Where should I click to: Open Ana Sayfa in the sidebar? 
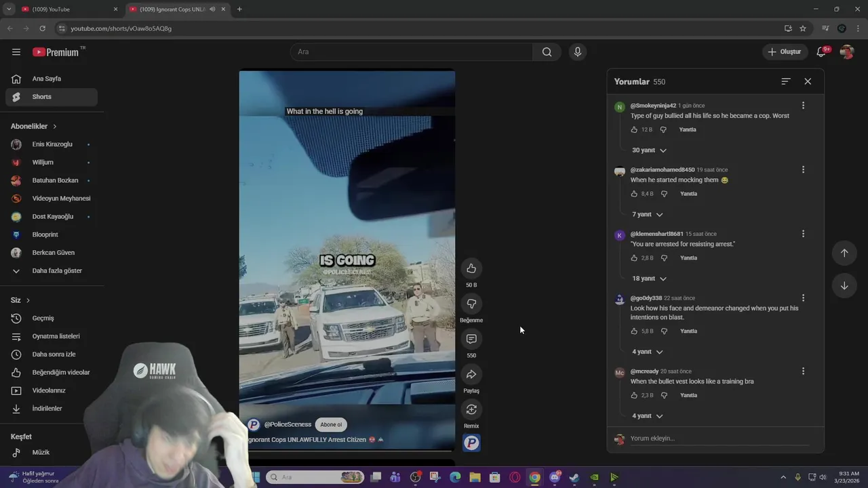(52, 79)
